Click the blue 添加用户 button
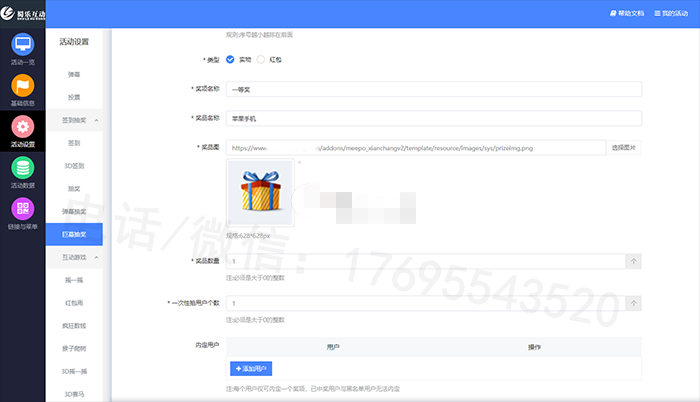This screenshot has height=402, width=700. 251,368
